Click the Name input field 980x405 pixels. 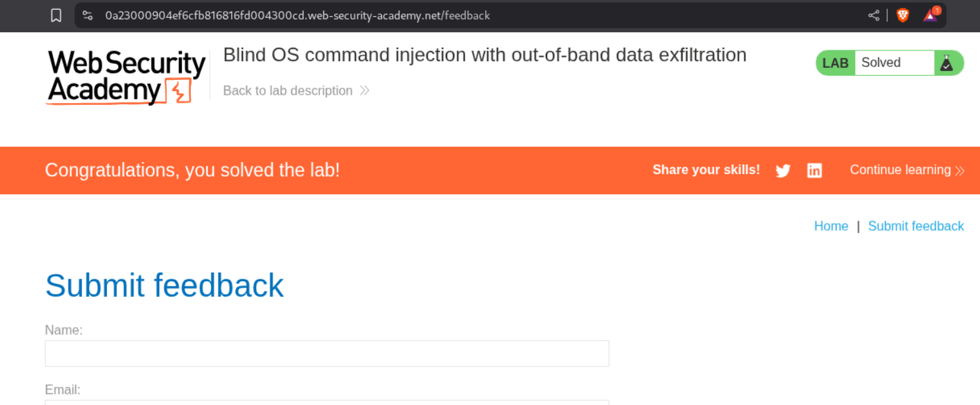click(x=326, y=353)
